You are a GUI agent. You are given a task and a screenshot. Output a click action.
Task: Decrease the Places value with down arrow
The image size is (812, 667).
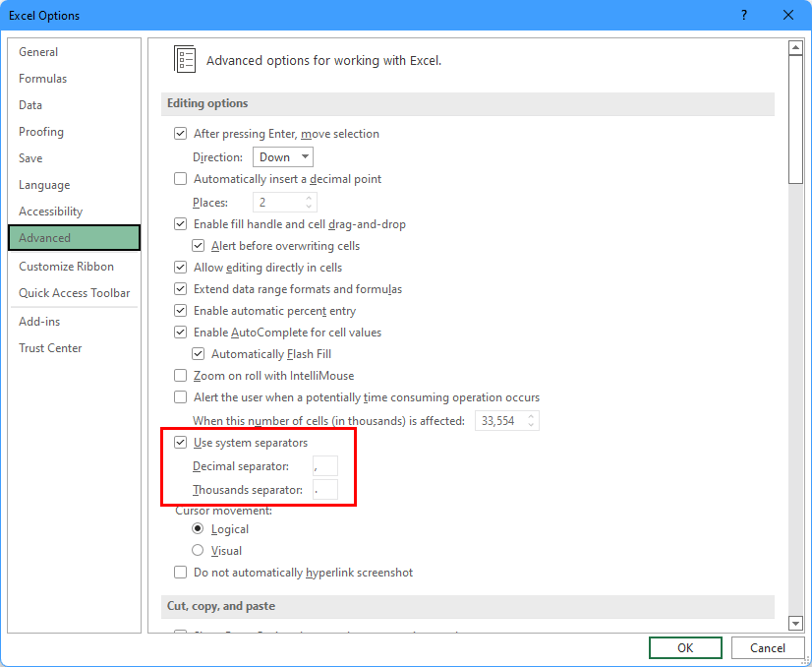(x=309, y=207)
